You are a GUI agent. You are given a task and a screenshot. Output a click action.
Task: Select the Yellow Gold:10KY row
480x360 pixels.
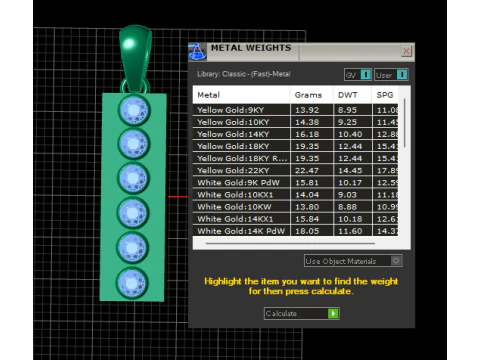(295, 122)
